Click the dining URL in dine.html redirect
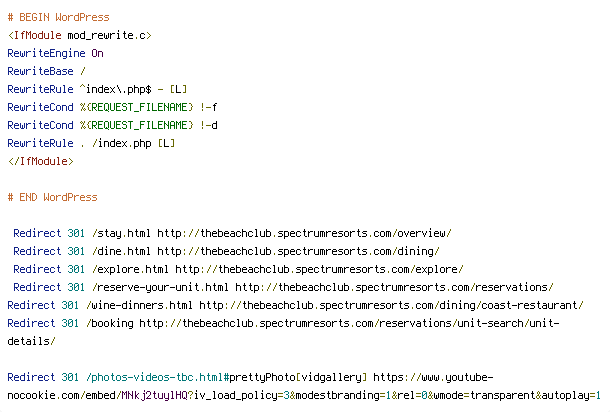Screen dimensions: 610x412 (x=298, y=251)
